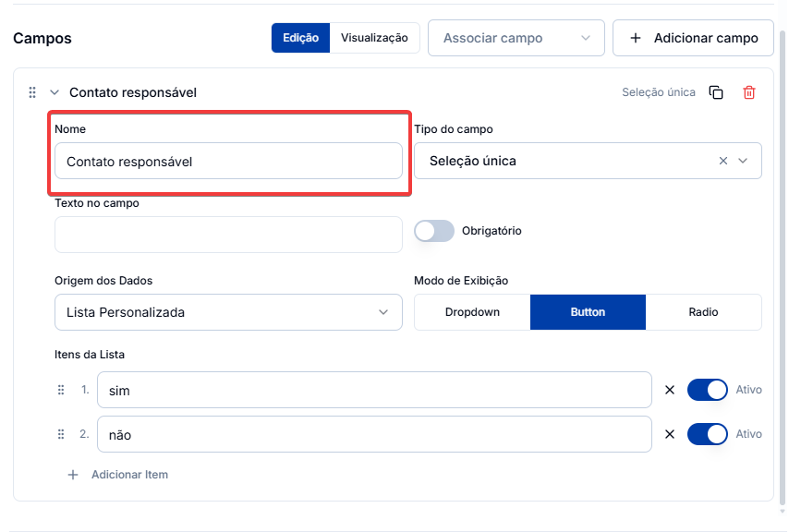Enable the Obrigatório toggle
The width and height of the screenshot is (801, 532).
pos(433,231)
